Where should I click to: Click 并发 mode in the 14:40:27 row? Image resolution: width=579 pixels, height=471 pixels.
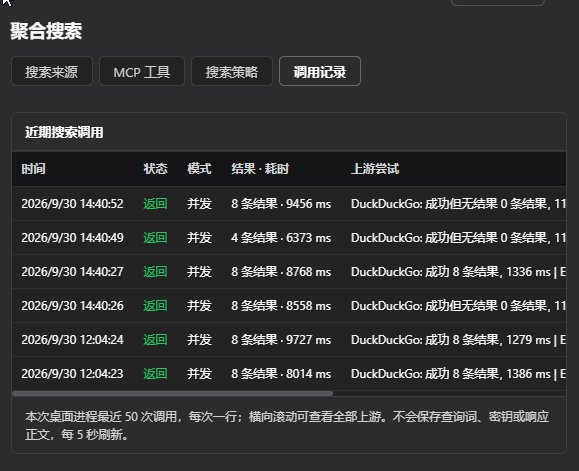pyautogui.click(x=199, y=272)
